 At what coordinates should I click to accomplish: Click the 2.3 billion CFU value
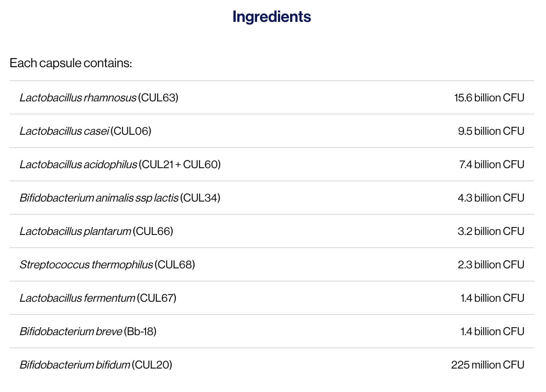pos(491,264)
